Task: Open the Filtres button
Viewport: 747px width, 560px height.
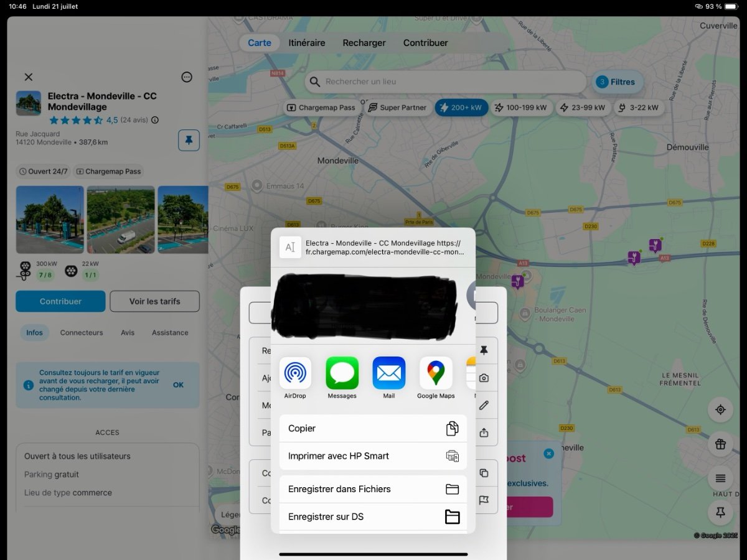Action: (616, 82)
